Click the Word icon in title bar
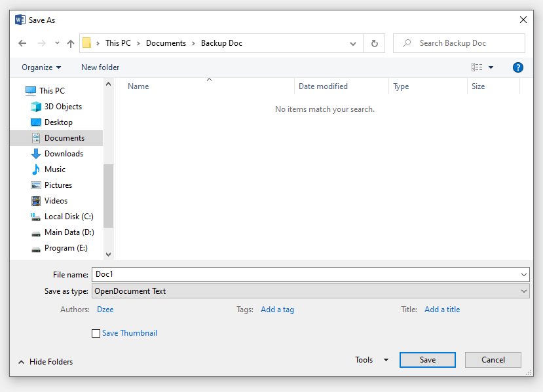 click(20, 20)
